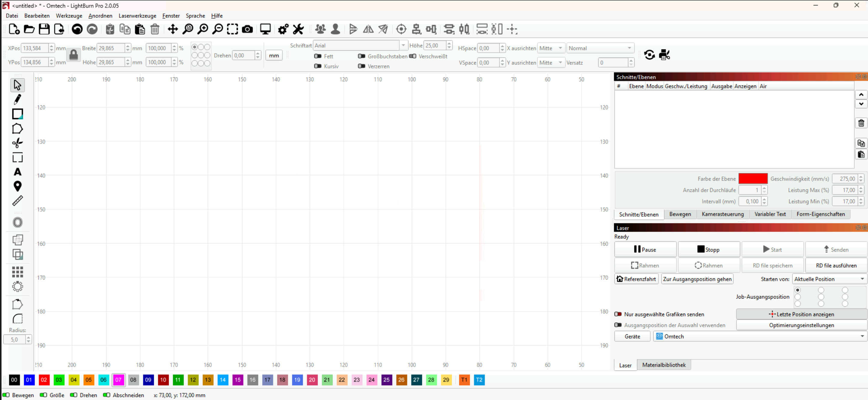Expand the Schriftart Arial font dropdown
Image resolution: width=868 pixels, height=400 pixels.
(403, 45)
